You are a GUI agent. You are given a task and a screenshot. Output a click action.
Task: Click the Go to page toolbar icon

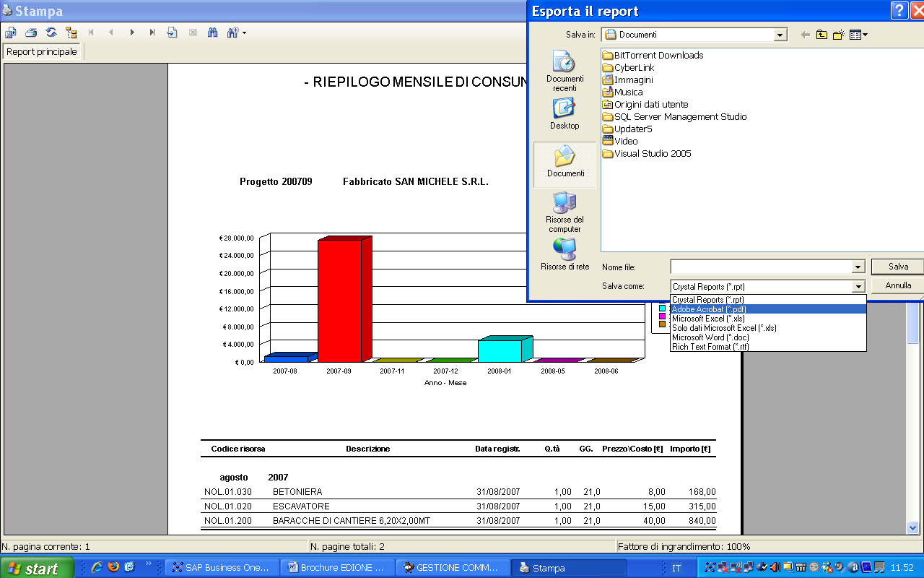click(x=172, y=33)
